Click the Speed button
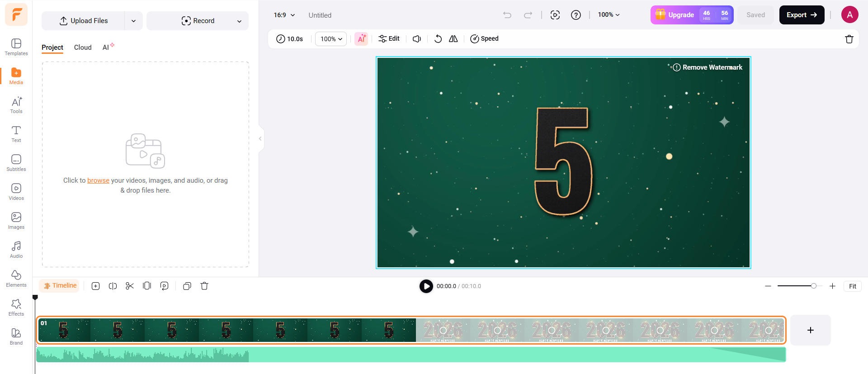The width and height of the screenshot is (868, 374). 484,39
